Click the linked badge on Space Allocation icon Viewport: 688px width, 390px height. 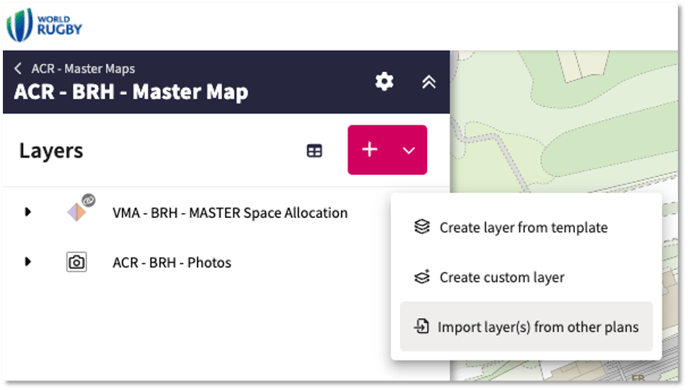pos(89,200)
